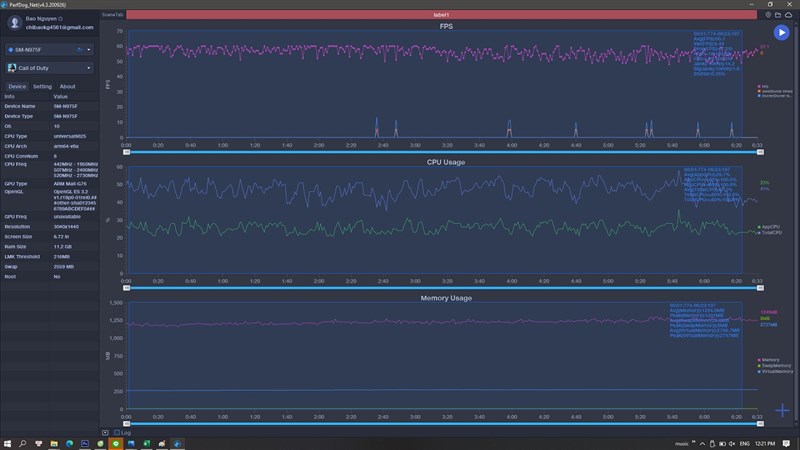Toggle the TotalCPU legend entry
The width and height of the screenshot is (800, 450).
click(770, 233)
